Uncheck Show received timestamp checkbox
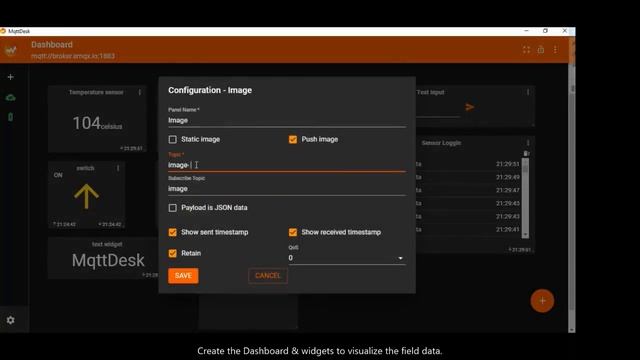The width and height of the screenshot is (640, 360). coord(293,232)
